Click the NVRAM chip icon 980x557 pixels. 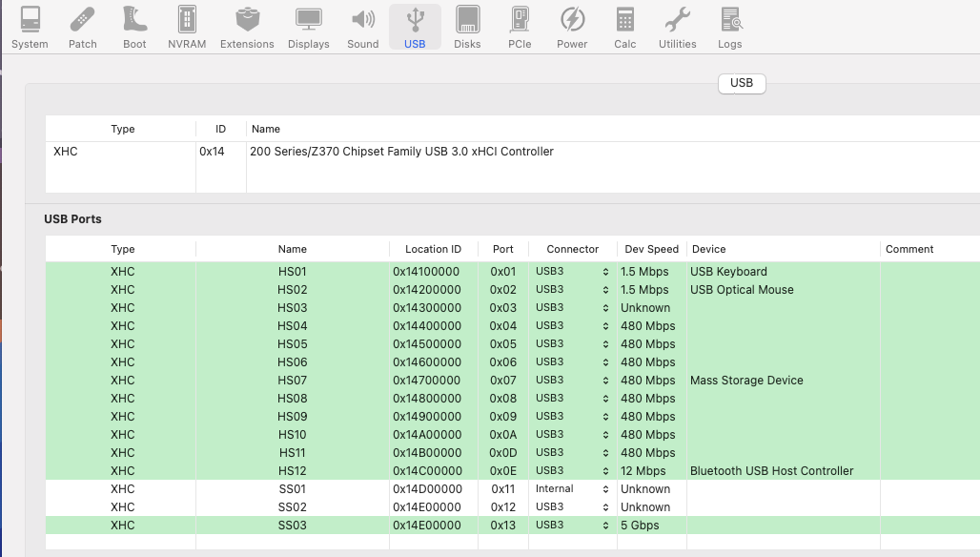tap(187, 27)
